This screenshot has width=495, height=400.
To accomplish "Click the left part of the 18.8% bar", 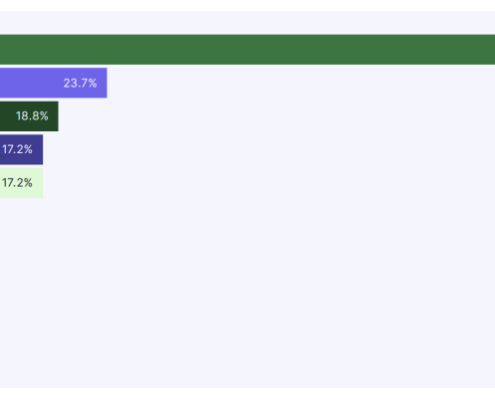I will [x=7, y=116].
